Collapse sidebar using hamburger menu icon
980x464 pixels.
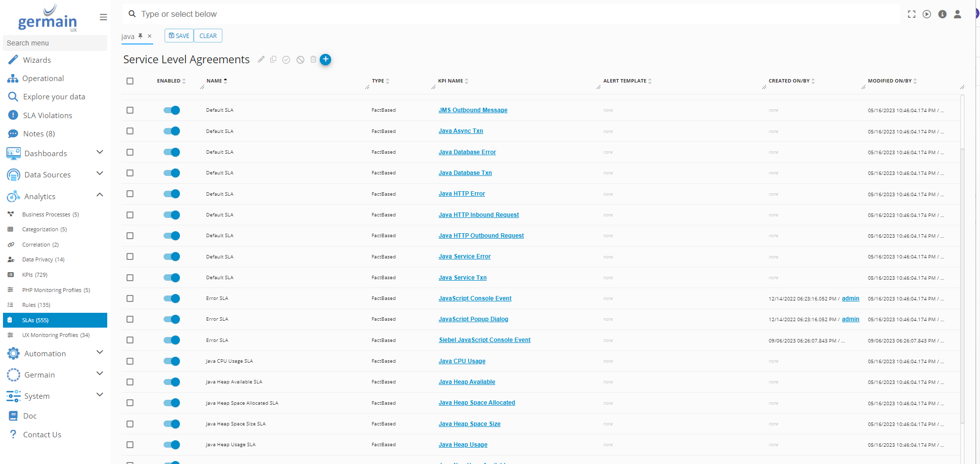point(103,17)
